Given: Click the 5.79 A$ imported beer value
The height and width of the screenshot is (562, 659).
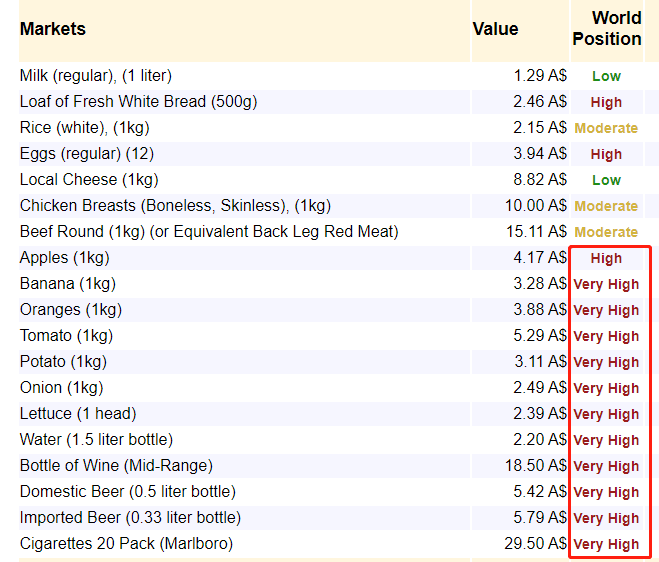Looking at the screenshot, I should pyautogui.click(x=540, y=518).
